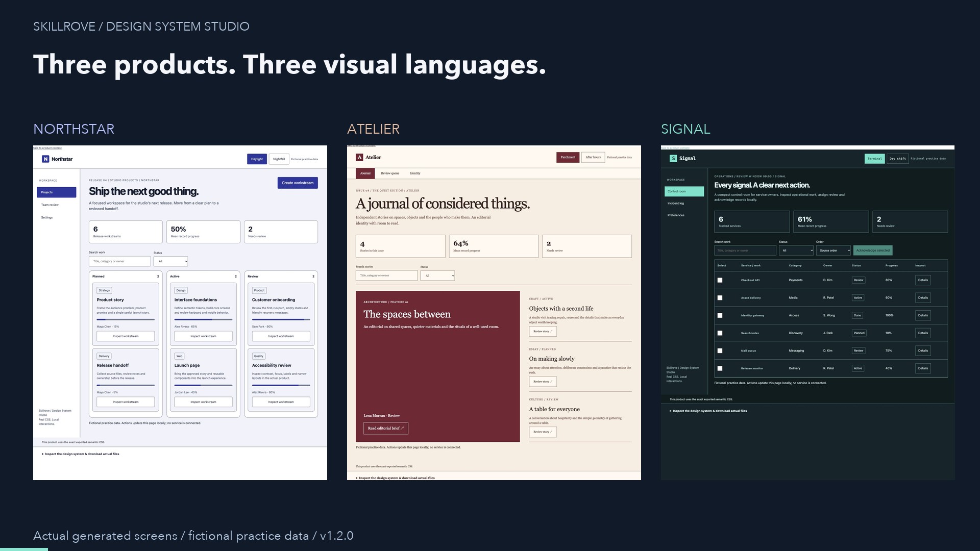Click the Signal S logo icon

(673, 158)
